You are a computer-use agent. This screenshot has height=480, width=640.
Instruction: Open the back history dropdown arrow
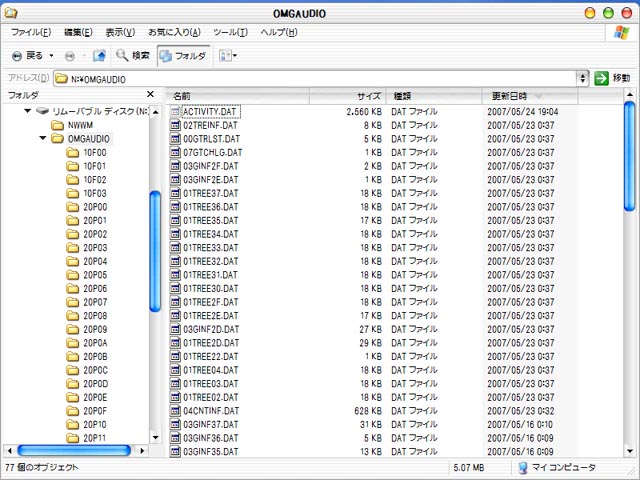tap(51, 56)
